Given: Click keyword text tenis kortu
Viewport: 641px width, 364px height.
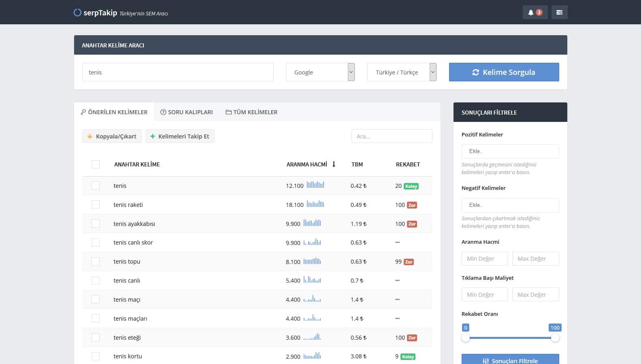Looking at the screenshot, I should (128, 356).
